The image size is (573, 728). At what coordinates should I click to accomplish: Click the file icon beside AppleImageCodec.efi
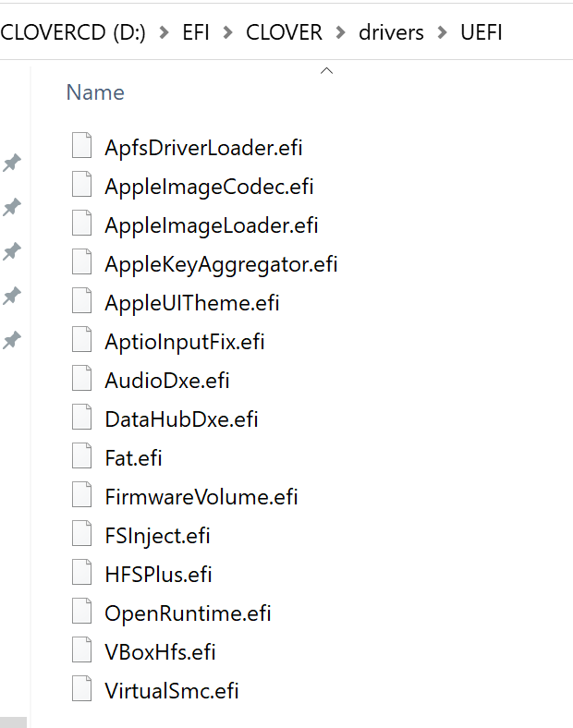pos(82,186)
